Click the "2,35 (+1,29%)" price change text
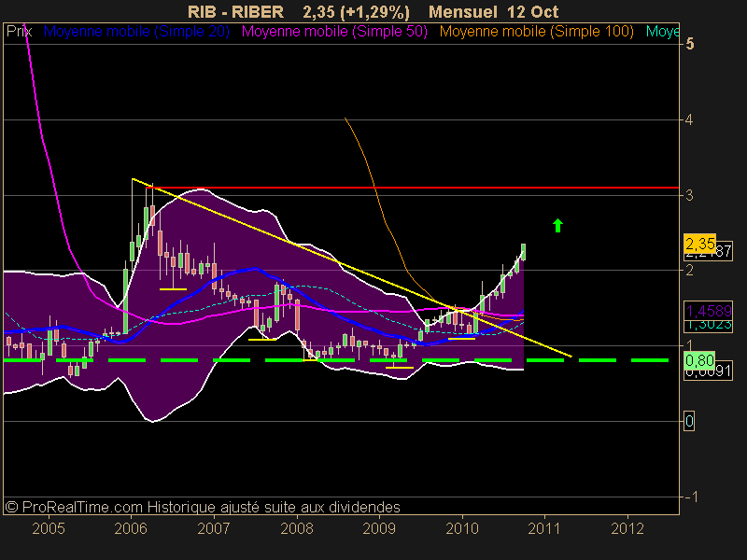 pos(356,11)
